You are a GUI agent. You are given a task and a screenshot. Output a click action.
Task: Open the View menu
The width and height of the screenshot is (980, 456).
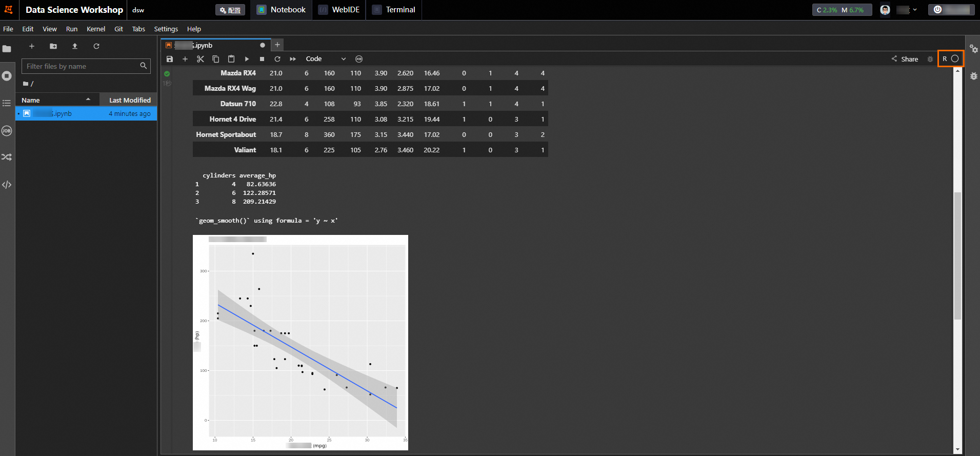50,29
